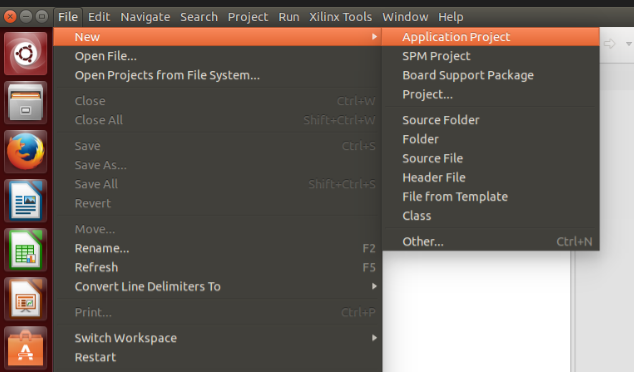Expand Convert Line Delimiters To submenu

coord(218,287)
